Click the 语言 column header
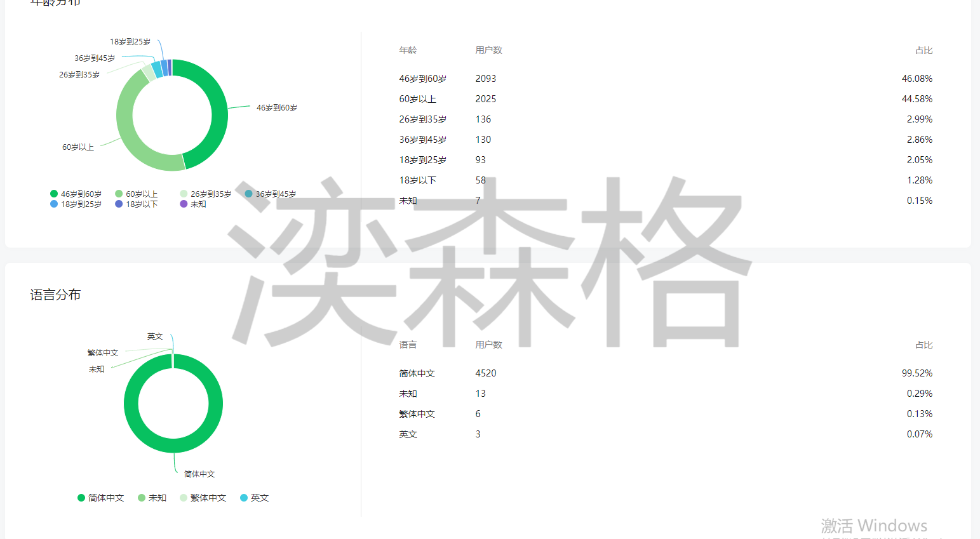Screen dimensions: 980x539 coord(408,345)
